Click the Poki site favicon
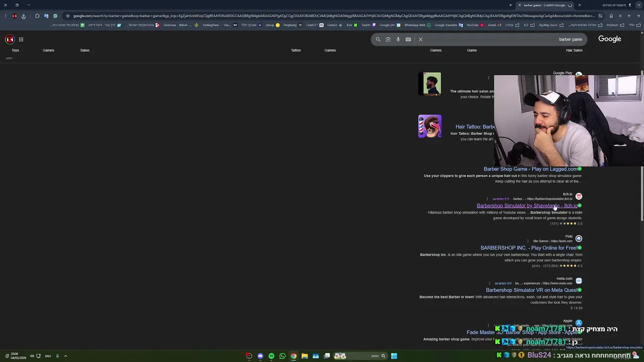Screen dimensions: 644x362 (x=579, y=238)
